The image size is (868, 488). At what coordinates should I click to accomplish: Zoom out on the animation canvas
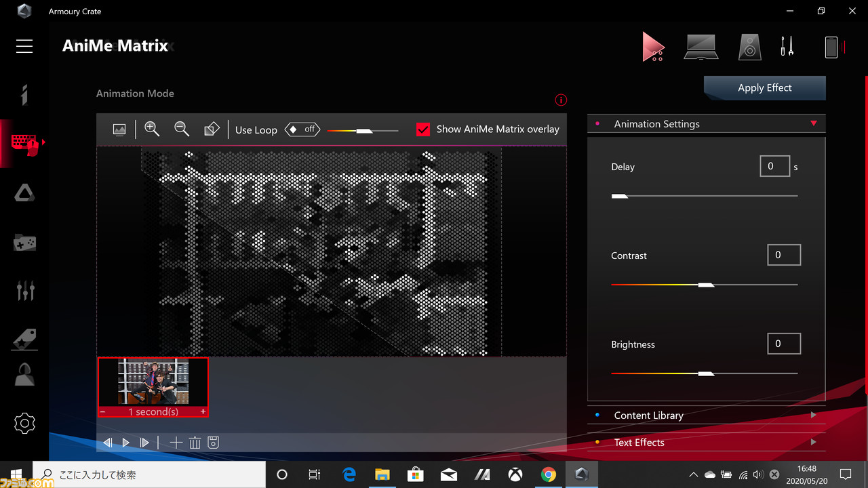click(x=182, y=129)
